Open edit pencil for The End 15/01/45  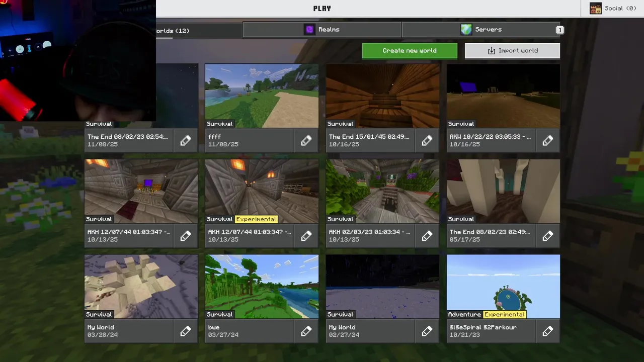click(x=427, y=141)
